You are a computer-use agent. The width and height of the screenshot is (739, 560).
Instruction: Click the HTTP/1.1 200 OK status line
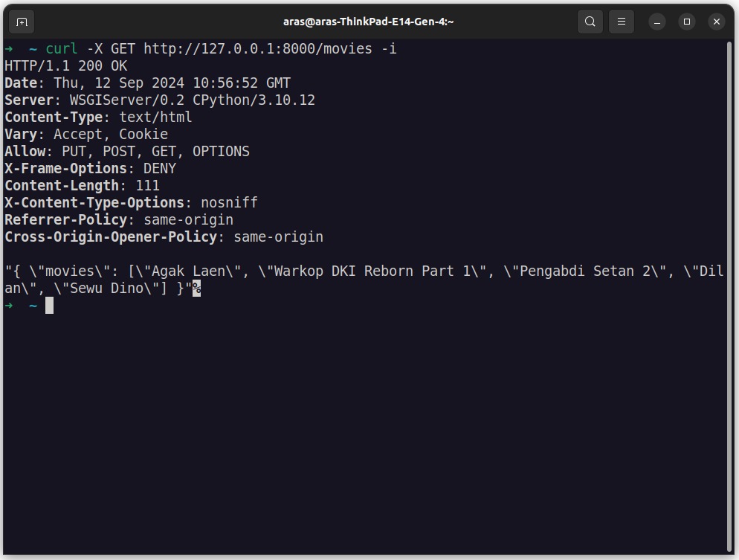tap(66, 66)
